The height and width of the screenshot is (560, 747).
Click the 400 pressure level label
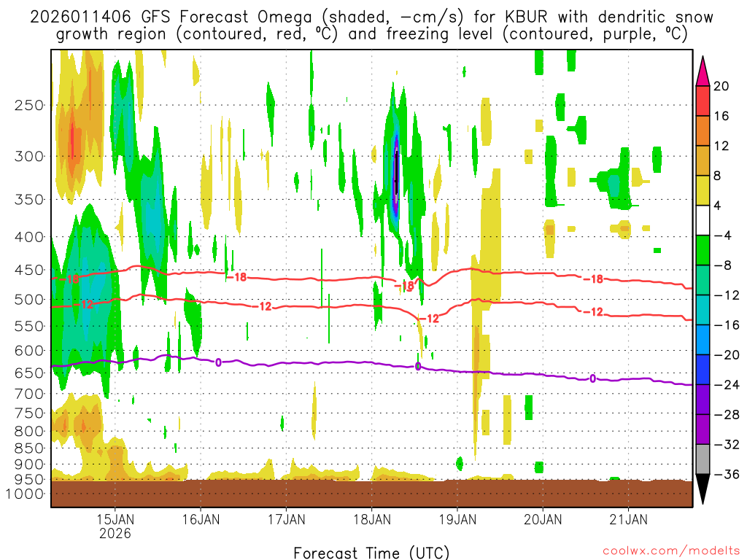(x=29, y=237)
